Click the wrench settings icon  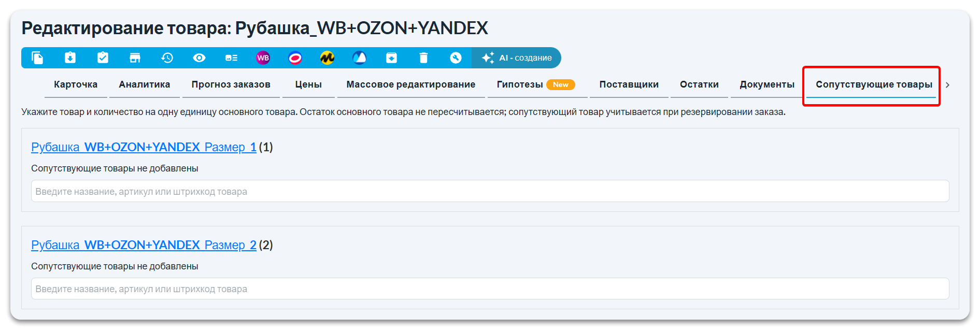(456, 58)
